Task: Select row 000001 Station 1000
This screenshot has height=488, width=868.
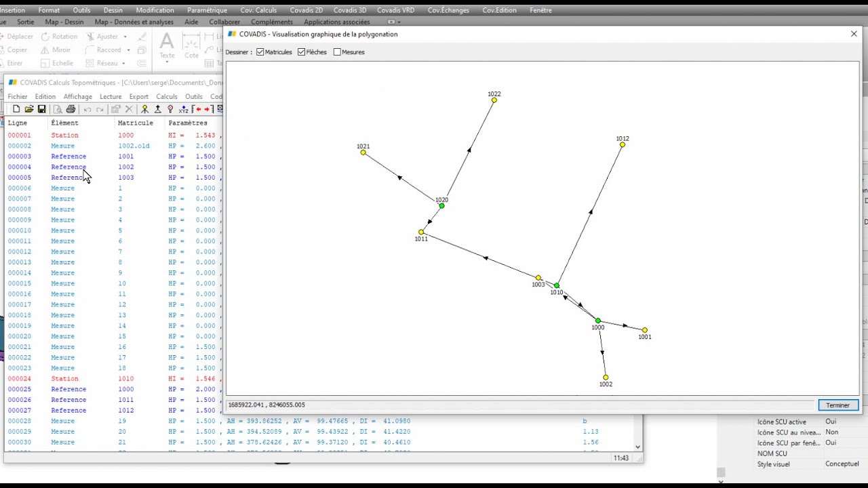Action: point(113,135)
